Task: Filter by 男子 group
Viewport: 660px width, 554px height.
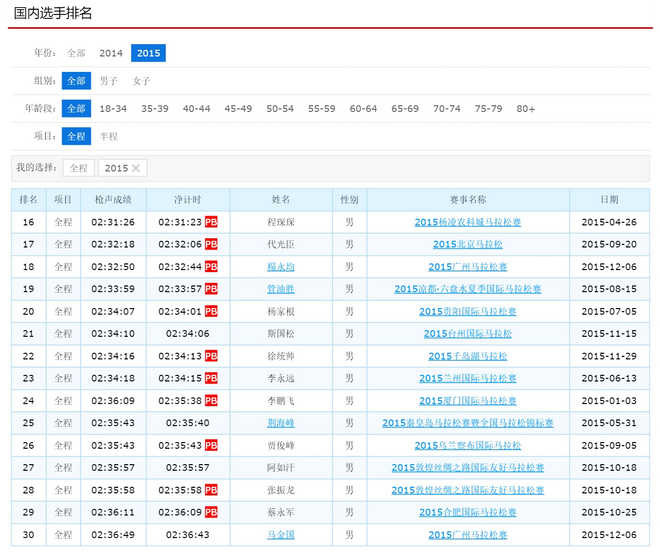Action: point(108,81)
